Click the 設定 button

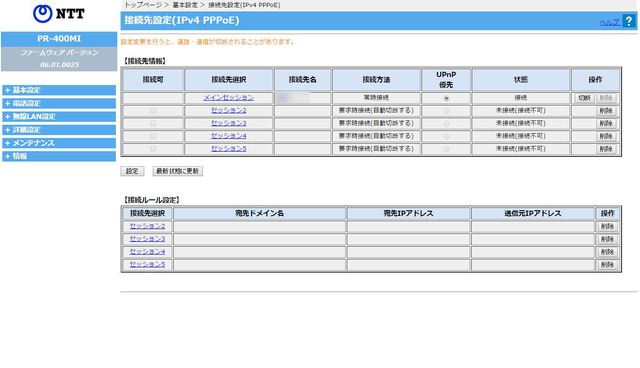pos(132,171)
